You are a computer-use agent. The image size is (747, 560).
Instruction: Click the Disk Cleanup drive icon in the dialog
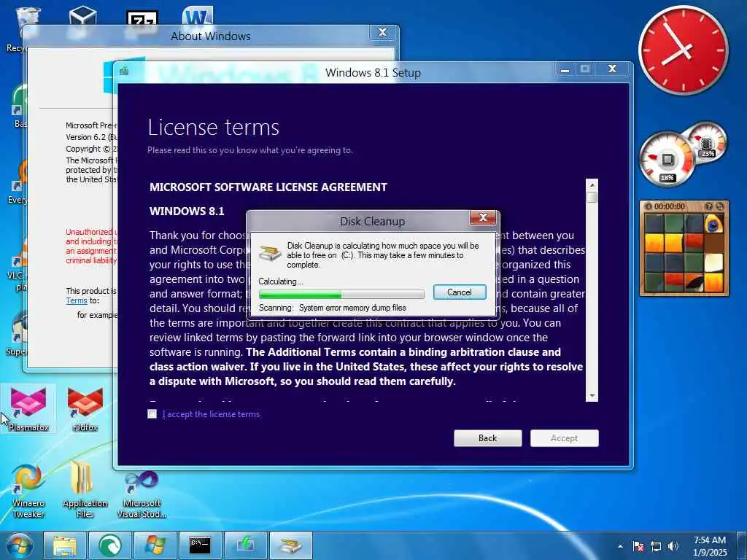click(x=270, y=252)
